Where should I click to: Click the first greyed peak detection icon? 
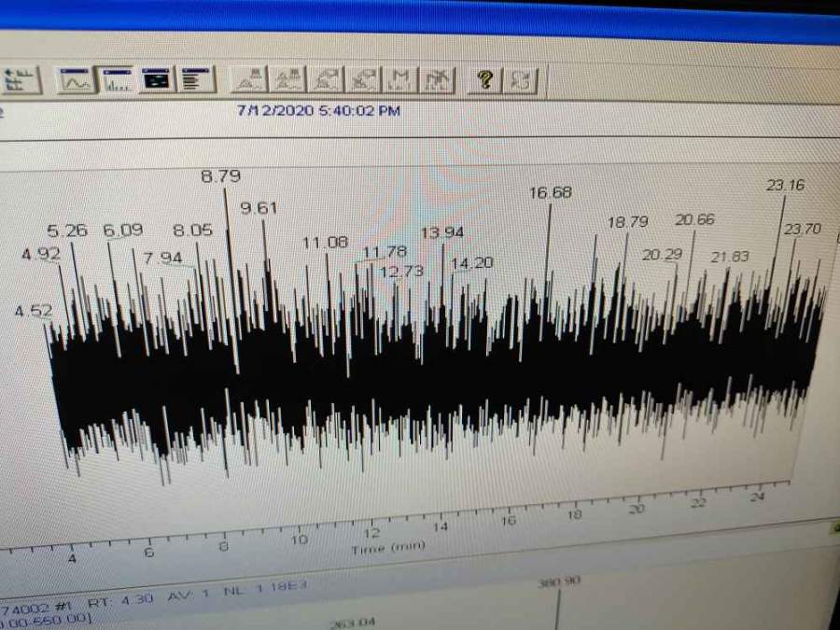click(249, 80)
